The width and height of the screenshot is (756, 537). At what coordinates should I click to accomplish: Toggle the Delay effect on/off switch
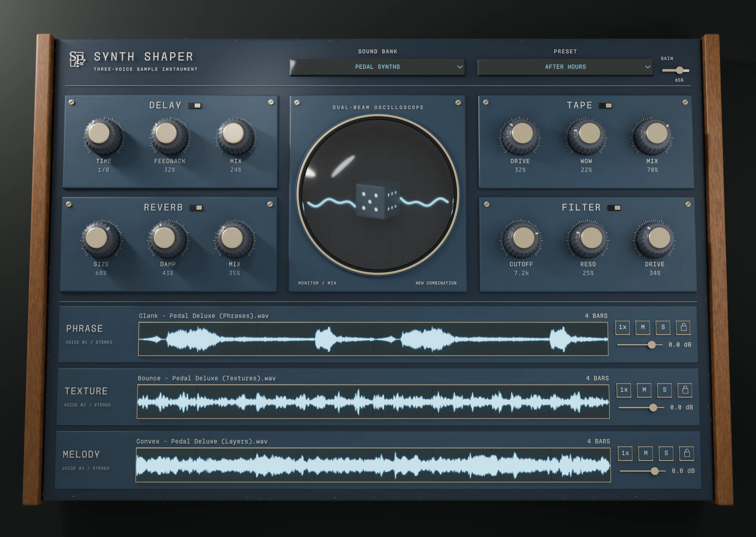(195, 105)
